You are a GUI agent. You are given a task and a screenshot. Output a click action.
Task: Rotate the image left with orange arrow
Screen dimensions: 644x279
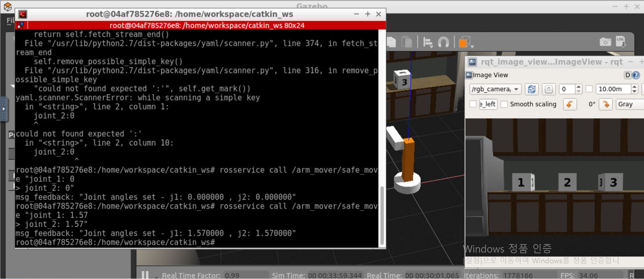click(570, 104)
